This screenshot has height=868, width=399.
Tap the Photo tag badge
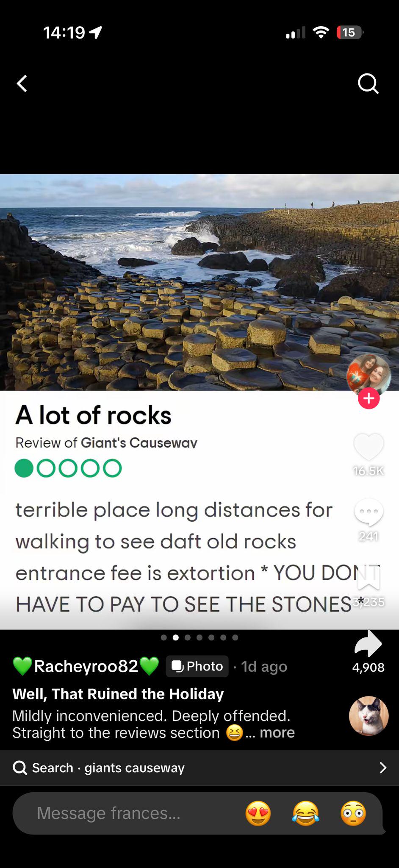[197, 666]
